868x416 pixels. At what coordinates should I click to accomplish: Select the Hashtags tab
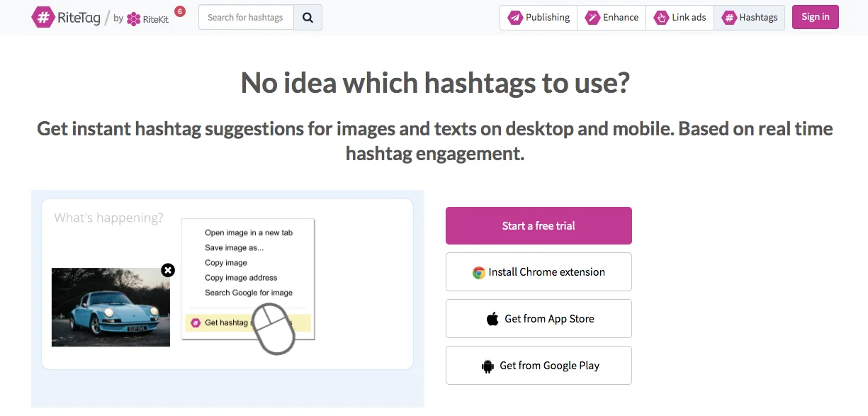(749, 18)
